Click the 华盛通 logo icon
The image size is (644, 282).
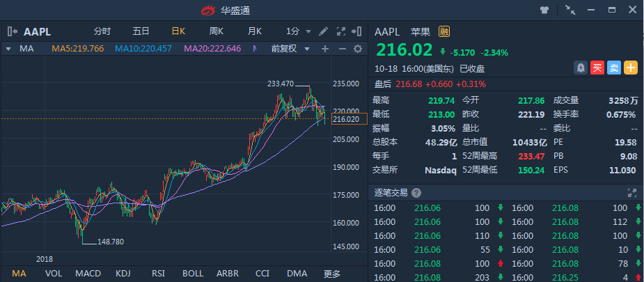point(208,10)
